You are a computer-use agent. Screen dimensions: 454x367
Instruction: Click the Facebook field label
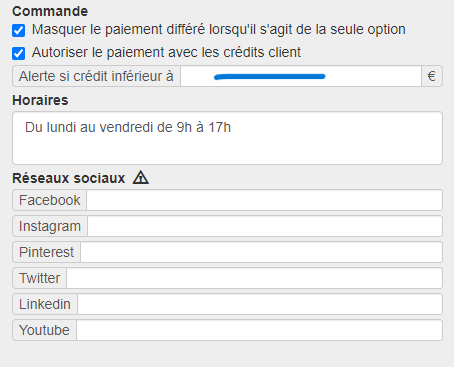click(50, 200)
